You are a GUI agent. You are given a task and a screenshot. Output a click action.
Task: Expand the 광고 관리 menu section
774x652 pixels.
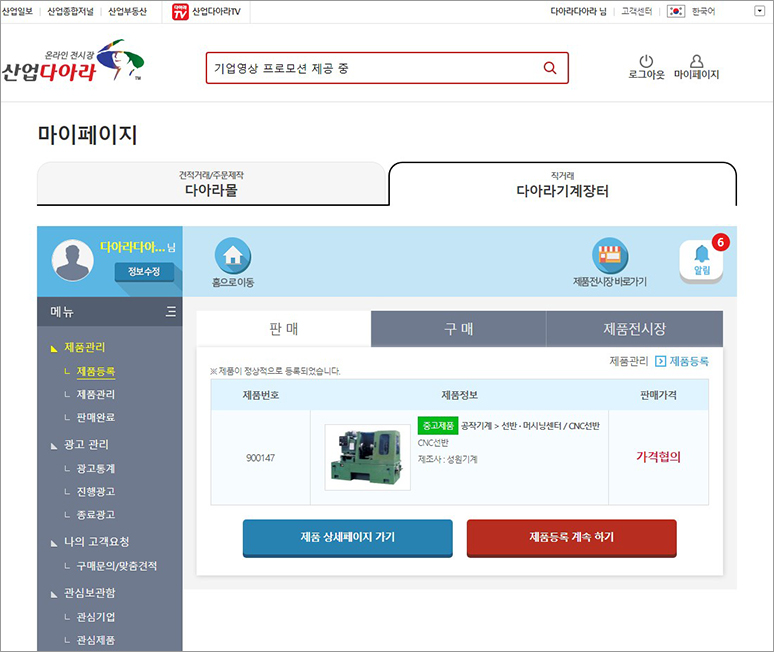pyautogui.click(x=86, y=444)
